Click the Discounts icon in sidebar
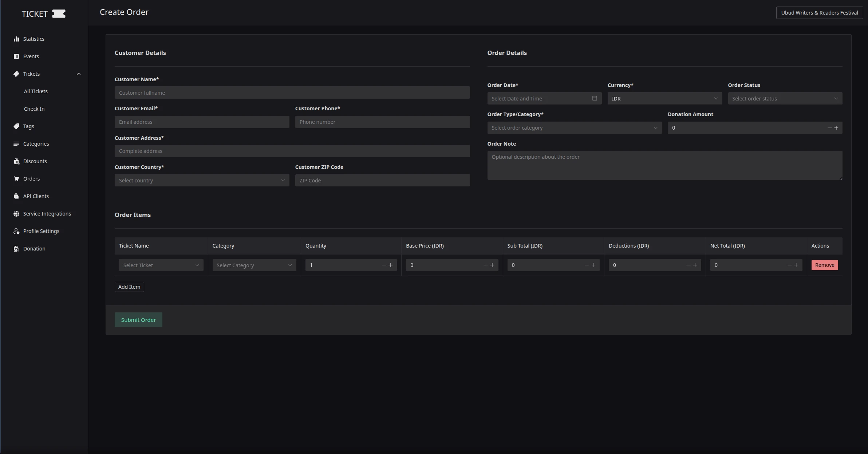Image resolution: width=868 pixels, height=454 pixels. [16, 161]
